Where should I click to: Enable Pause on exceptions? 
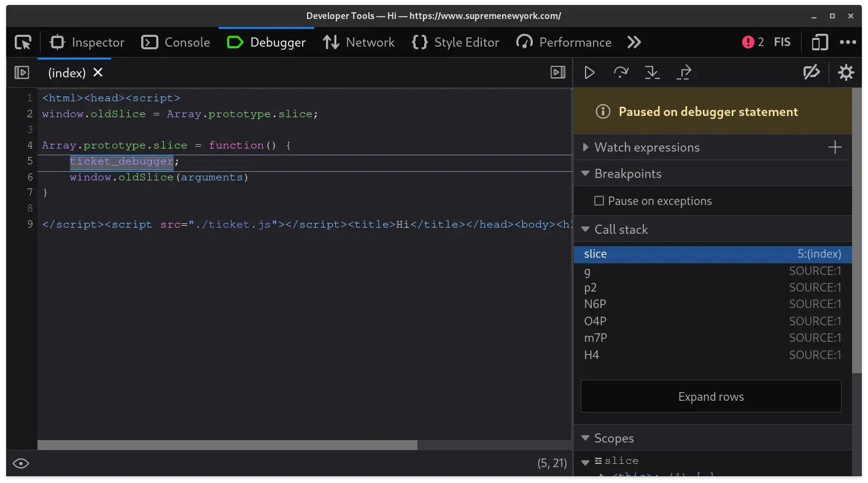click(x=599, y=201)
